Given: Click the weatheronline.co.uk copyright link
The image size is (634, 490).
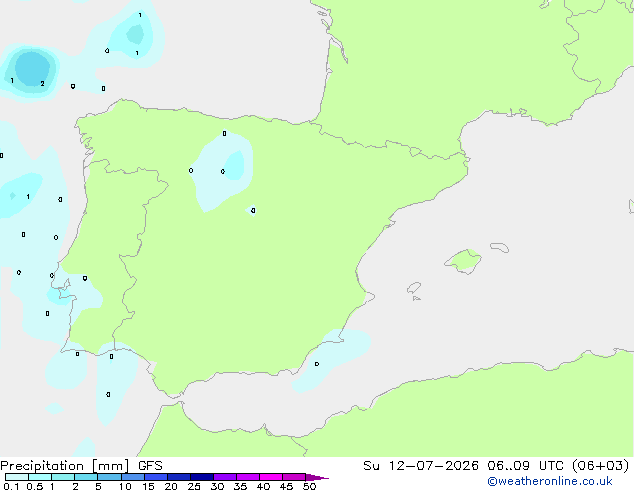Looking at the screenshot, I should (550, 481).
